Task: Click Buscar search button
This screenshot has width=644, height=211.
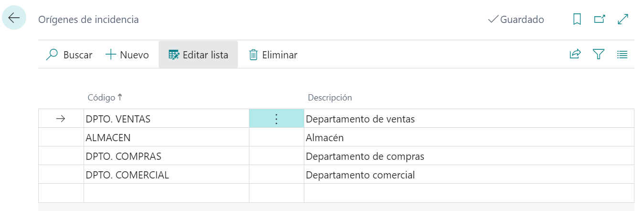Action: [69, 55]
